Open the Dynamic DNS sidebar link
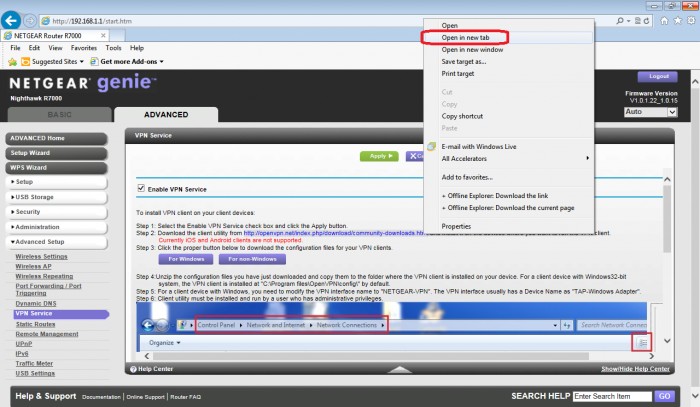 tap(36, 303)
